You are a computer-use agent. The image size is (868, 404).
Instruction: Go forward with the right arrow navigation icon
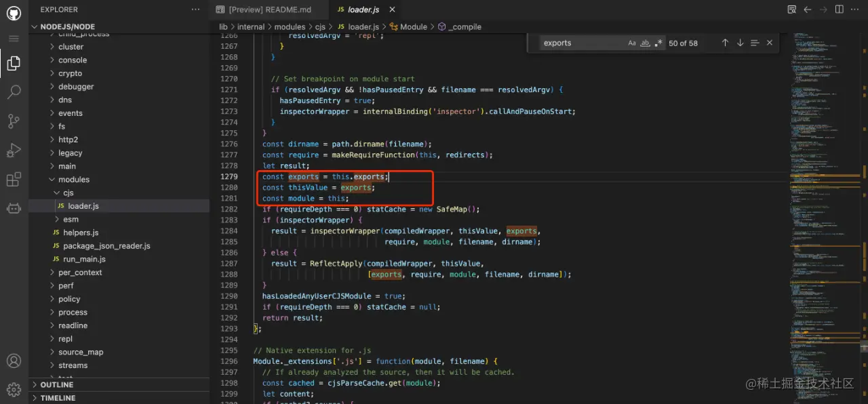coord(823,9)
